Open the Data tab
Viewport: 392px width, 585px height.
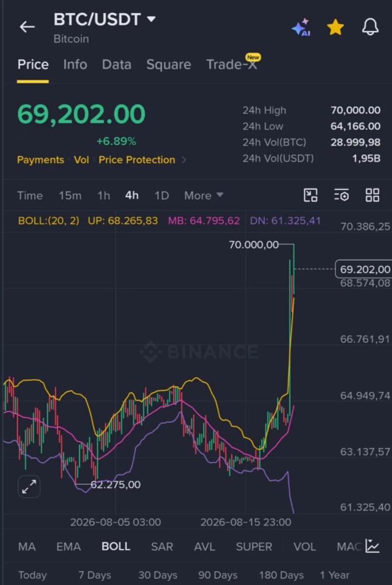(x=117, y=65)
